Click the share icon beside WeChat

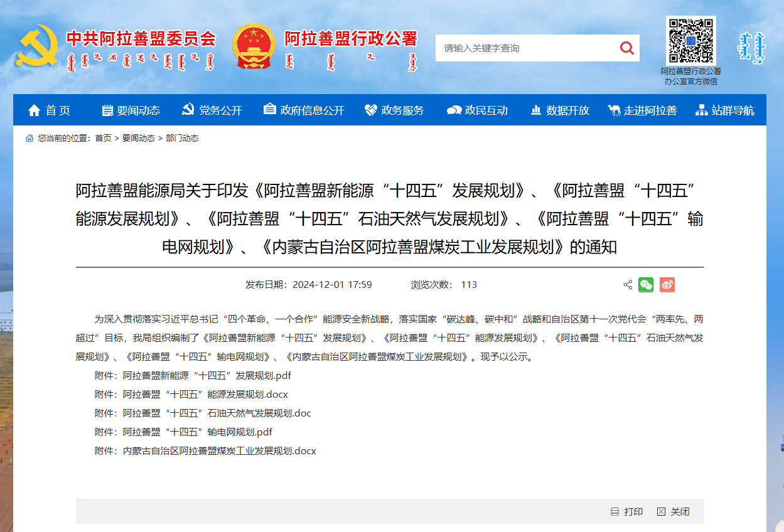click(x=628, y=285)
